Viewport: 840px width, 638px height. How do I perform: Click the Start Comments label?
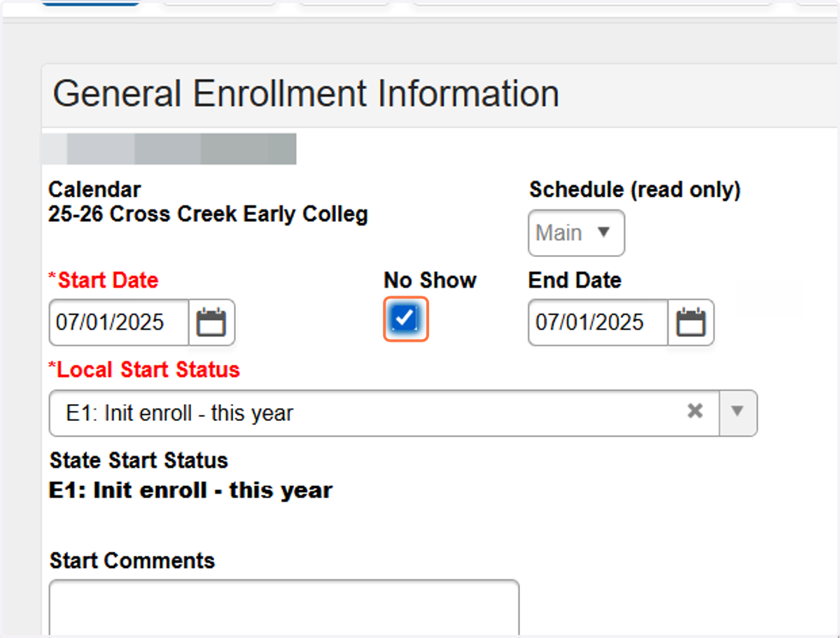pos(132,560)
